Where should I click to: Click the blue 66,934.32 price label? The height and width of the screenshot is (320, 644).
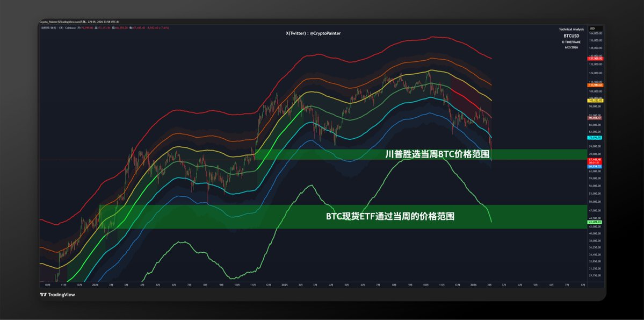coord(595,167)
